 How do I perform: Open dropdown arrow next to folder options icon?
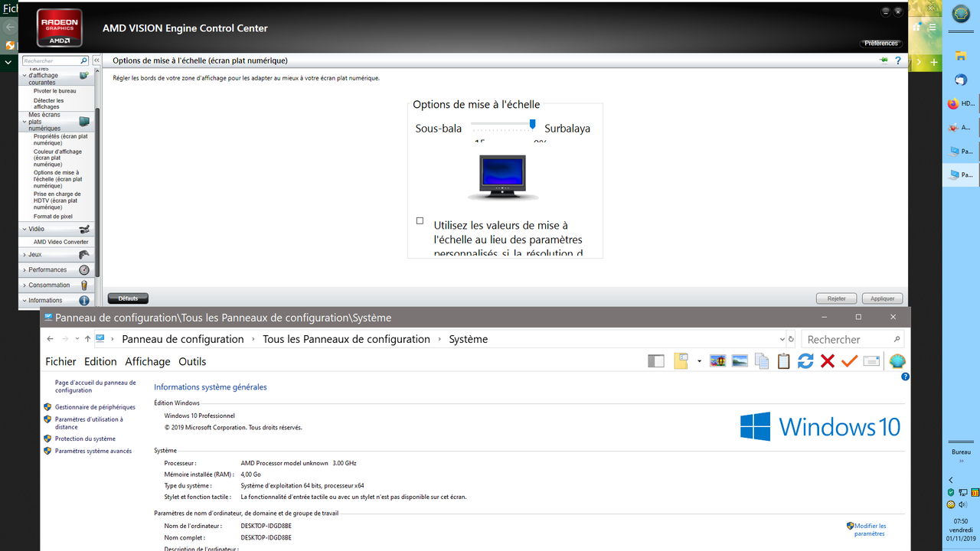point(699,361)
